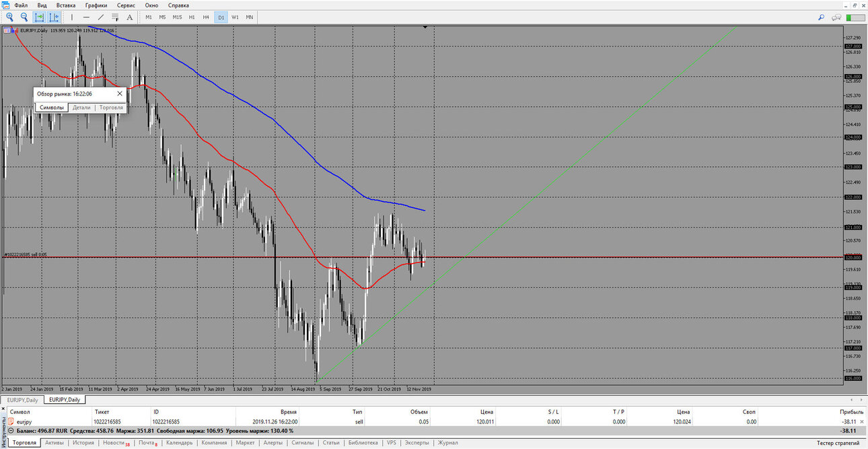This screenshot has height=449, width=868.
Task: Switch to Торговля tab in market watch popup
Action: click(x=111, y=108)
